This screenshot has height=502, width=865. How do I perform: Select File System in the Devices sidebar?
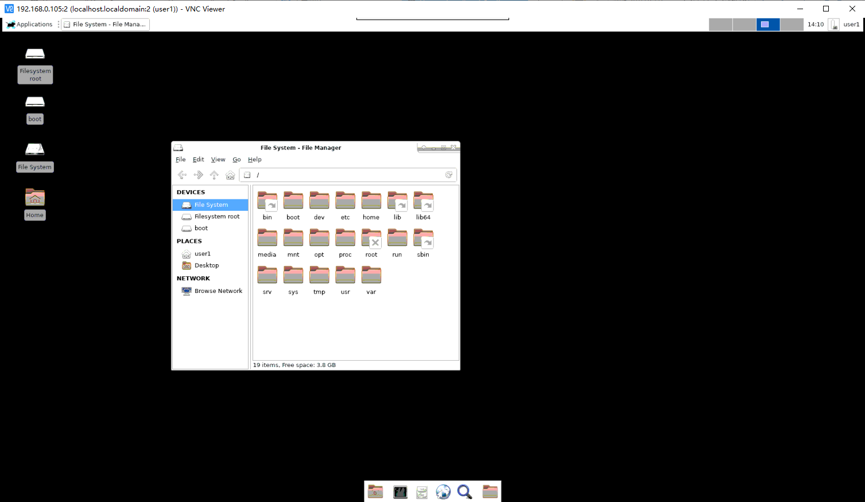point(210,205)
